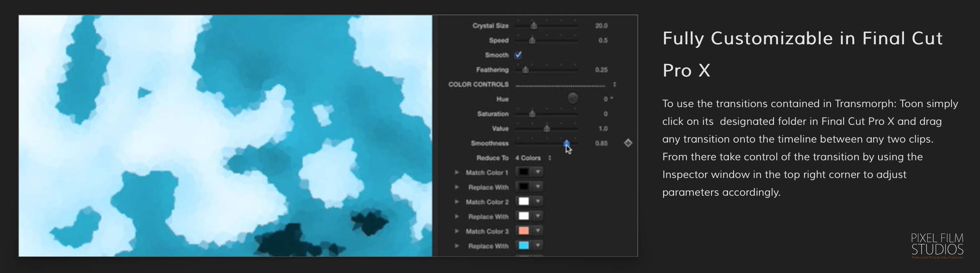Click the Crystal Size label
Screen dimensions: 980x273
click(490, 26)
